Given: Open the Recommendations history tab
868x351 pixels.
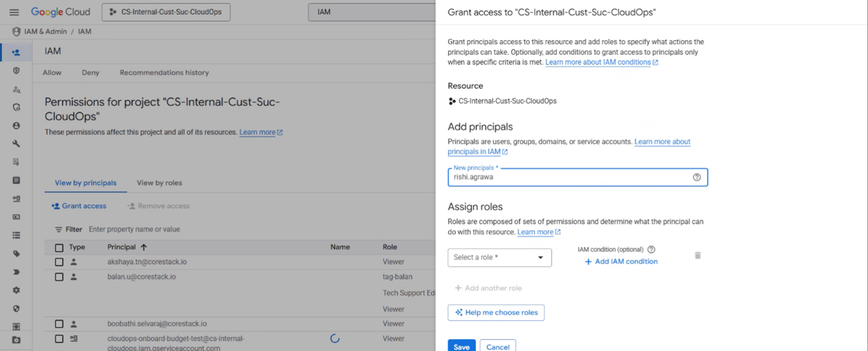Looking at the screenshot, I should point(164,72).
